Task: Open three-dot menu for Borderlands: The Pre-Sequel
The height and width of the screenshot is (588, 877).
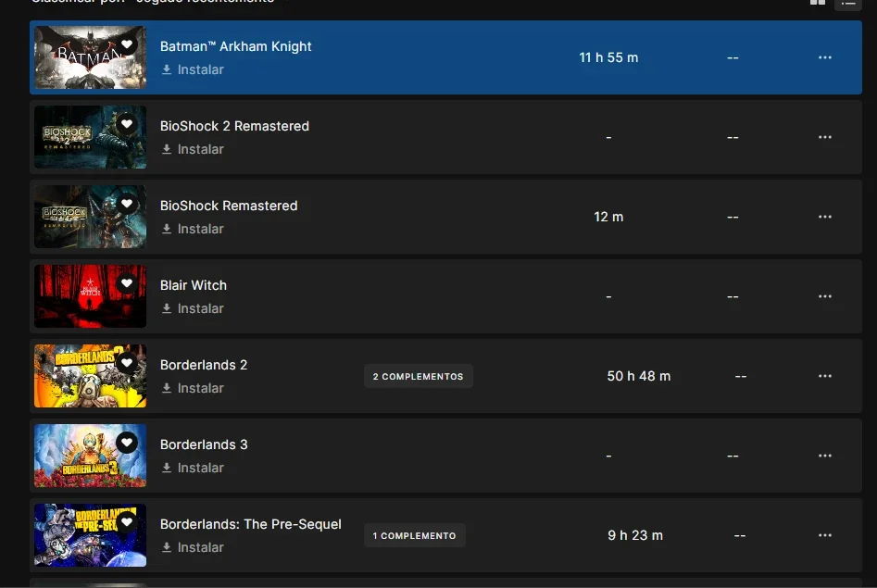Action: (x=825, y=535)
